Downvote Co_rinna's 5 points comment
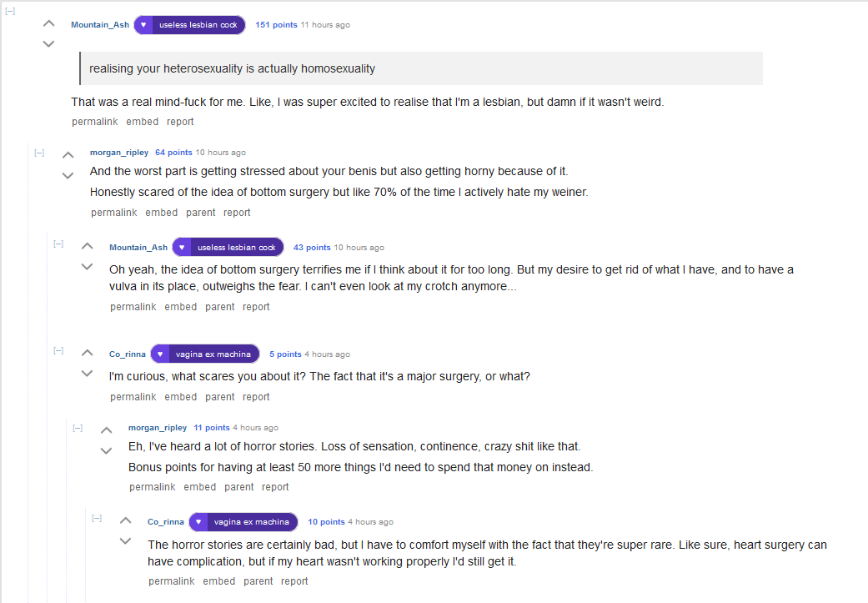 tap(88, 373)
